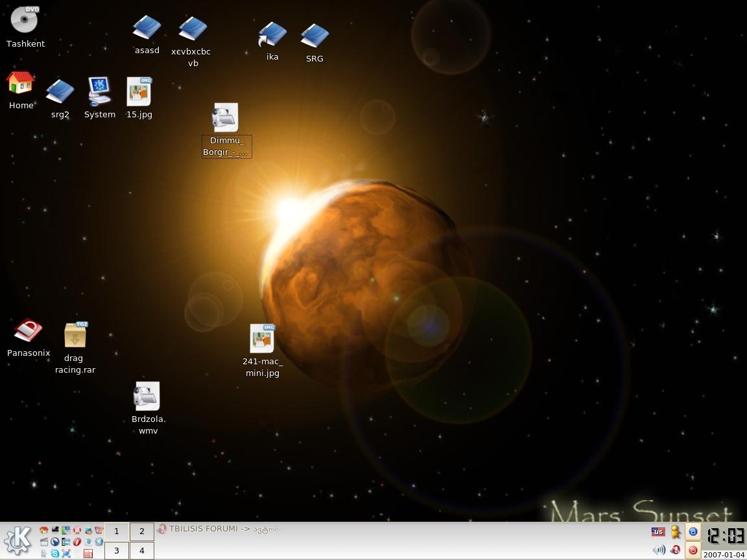747x560 pixels.
Task: Open the System desktop icon
Action: click(99, 92)
